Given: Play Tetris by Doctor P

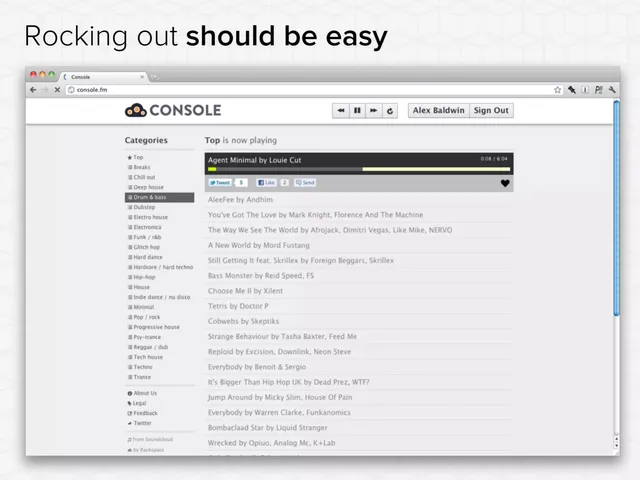Looking at the screenshot, I should pos(359,306).
